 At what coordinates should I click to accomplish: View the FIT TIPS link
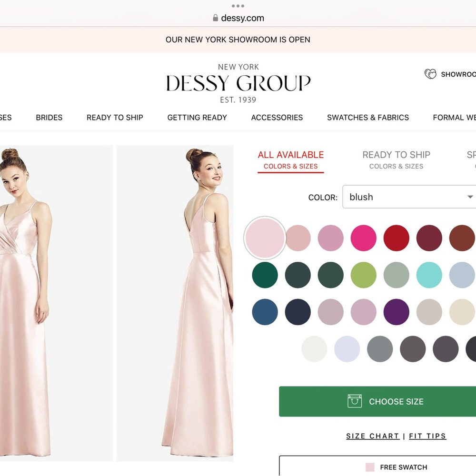[427, 436]
